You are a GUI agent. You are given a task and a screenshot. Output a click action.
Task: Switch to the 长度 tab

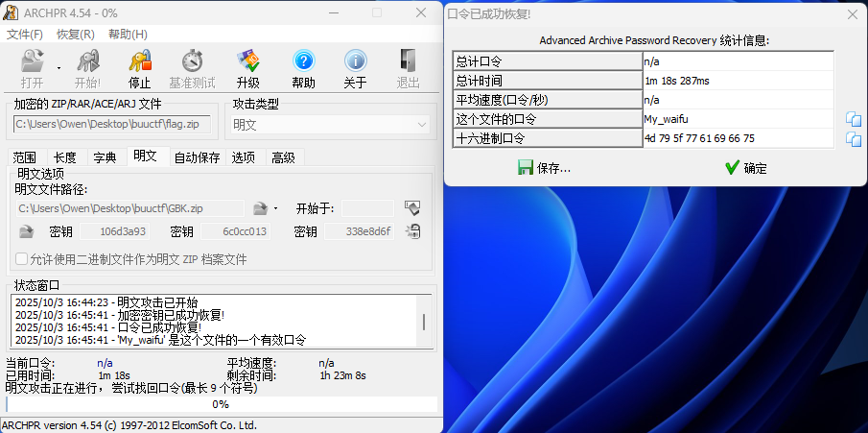(65, 158)
